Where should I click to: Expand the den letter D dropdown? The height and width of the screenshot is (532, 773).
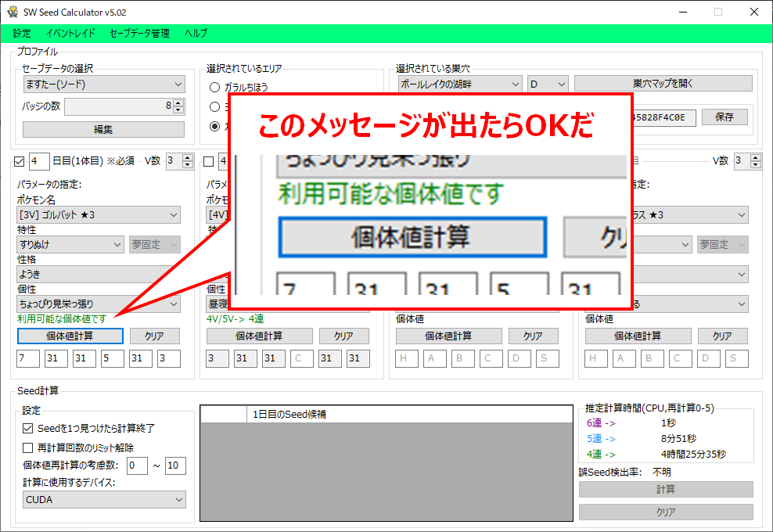[548, 84]
